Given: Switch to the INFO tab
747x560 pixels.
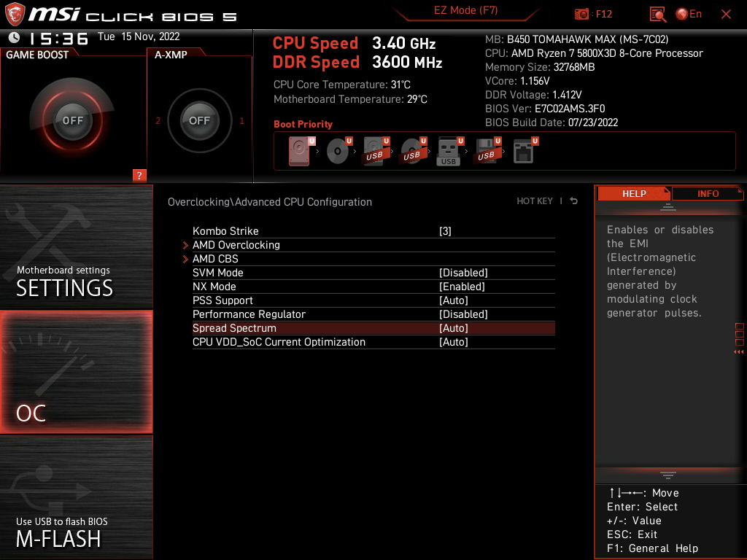Looking at the screenshot, I should click(708, 193).
